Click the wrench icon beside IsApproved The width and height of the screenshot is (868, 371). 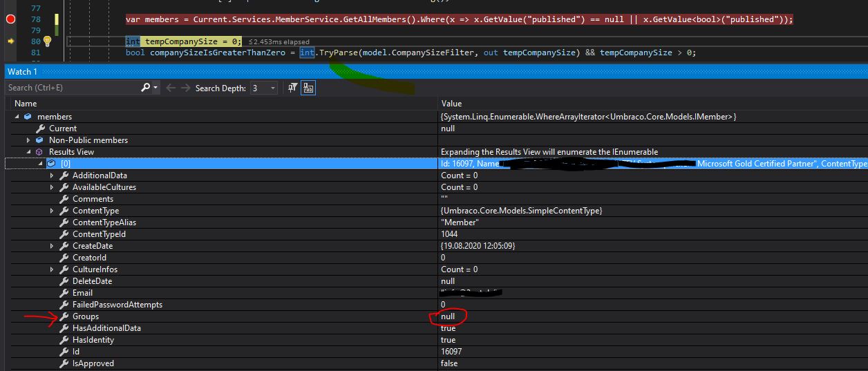click(64, 363)
